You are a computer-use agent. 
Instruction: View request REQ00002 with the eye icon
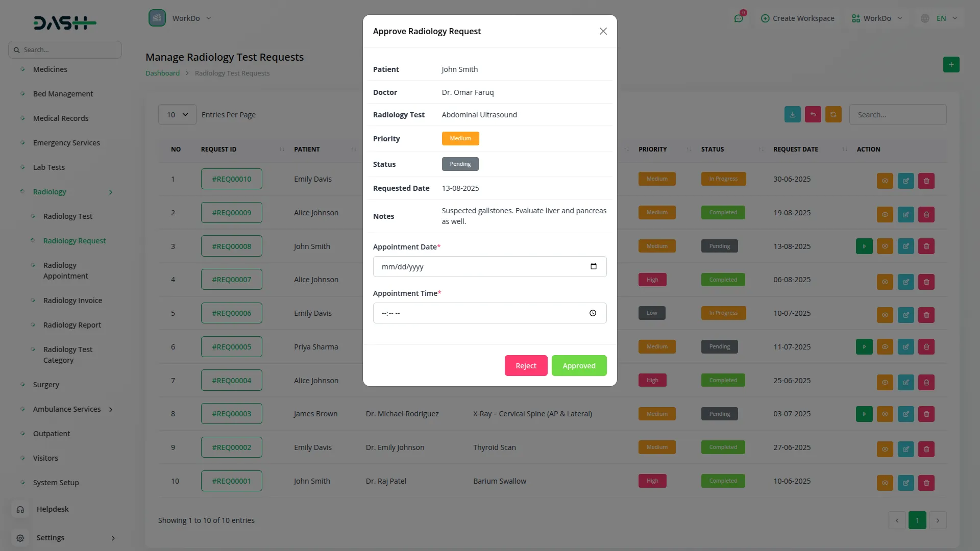point(885,449)
